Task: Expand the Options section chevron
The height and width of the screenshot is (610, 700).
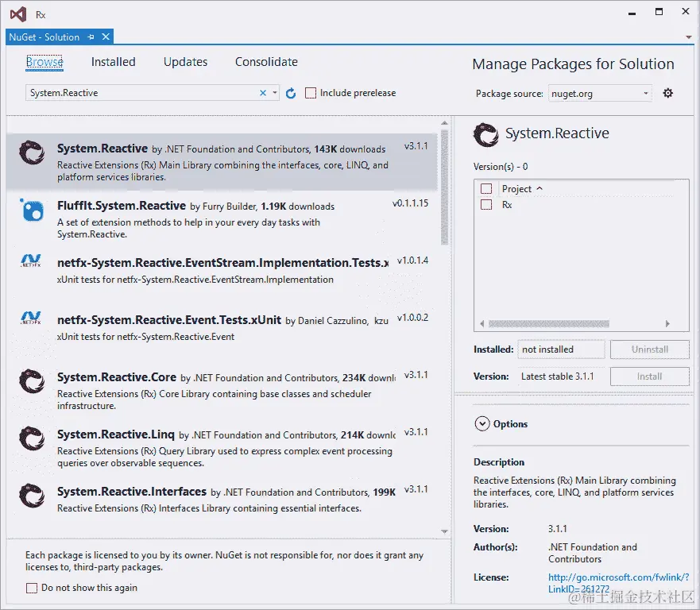Action: click(x=482, y=423)
